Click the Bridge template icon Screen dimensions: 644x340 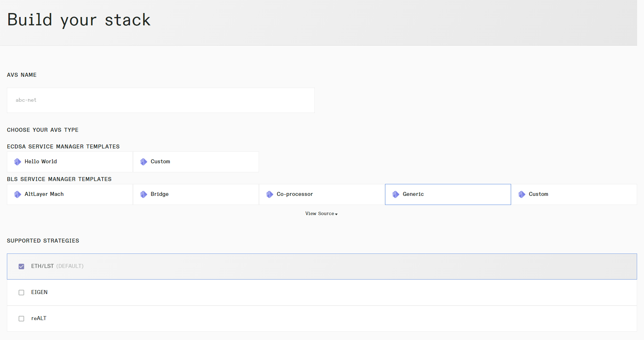pos(143,194)
